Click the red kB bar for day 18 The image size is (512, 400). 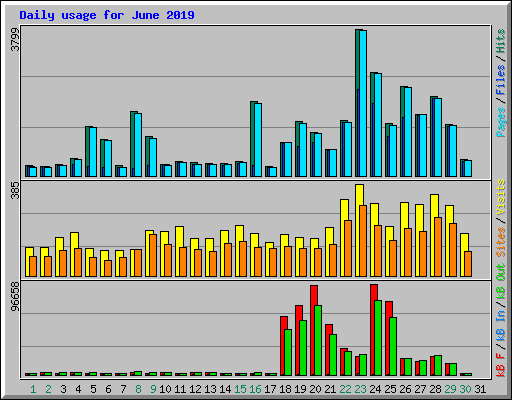click(282, 346)
